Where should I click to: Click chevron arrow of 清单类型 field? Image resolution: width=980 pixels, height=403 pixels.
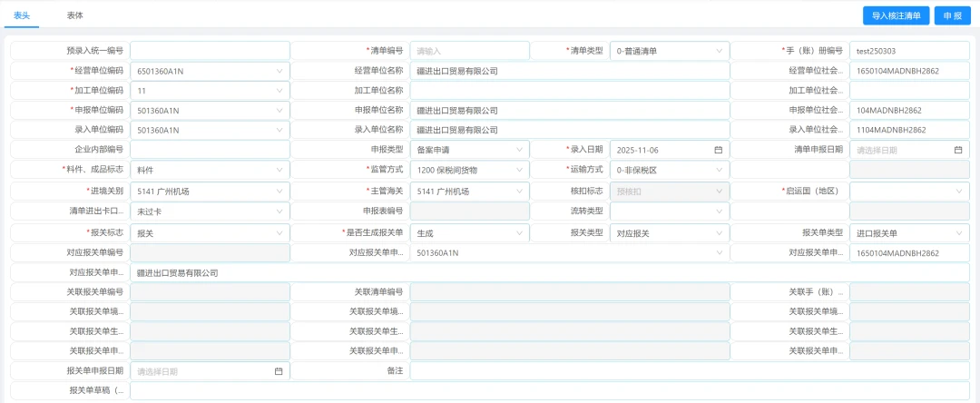point(719,51)
